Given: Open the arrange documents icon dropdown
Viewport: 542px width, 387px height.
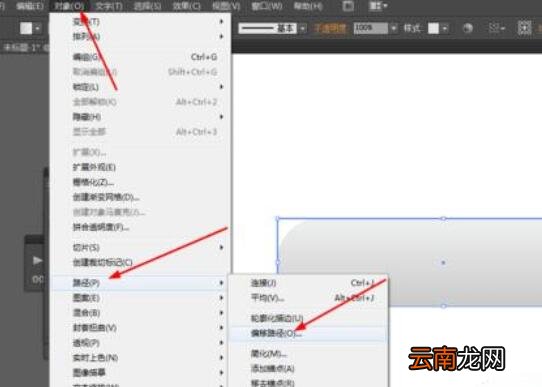Looking at the screenshot, I should pos(378,6).
